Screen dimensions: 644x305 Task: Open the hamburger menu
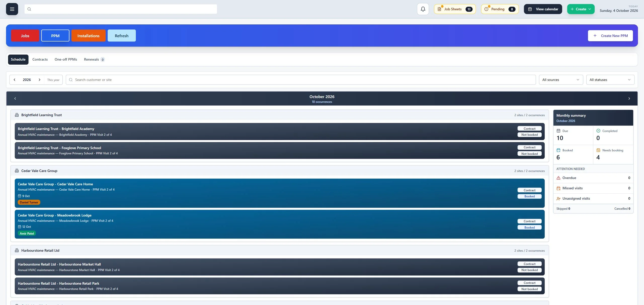pos(12,9)
